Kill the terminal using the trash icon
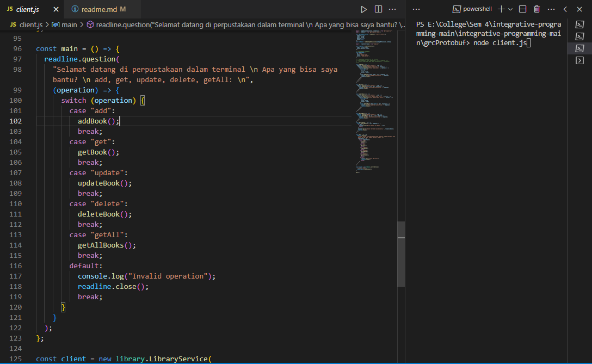The height and width of the screenshot is (364, 592). 536,9
